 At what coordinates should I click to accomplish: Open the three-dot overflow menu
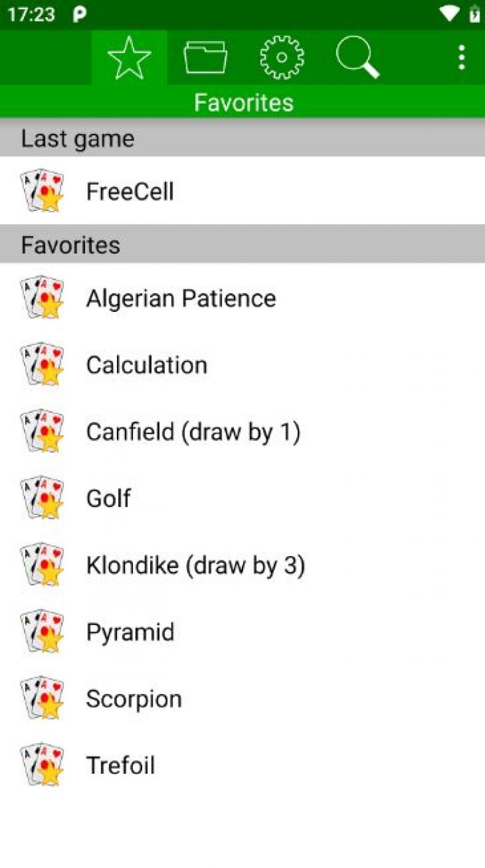(461, 58)
